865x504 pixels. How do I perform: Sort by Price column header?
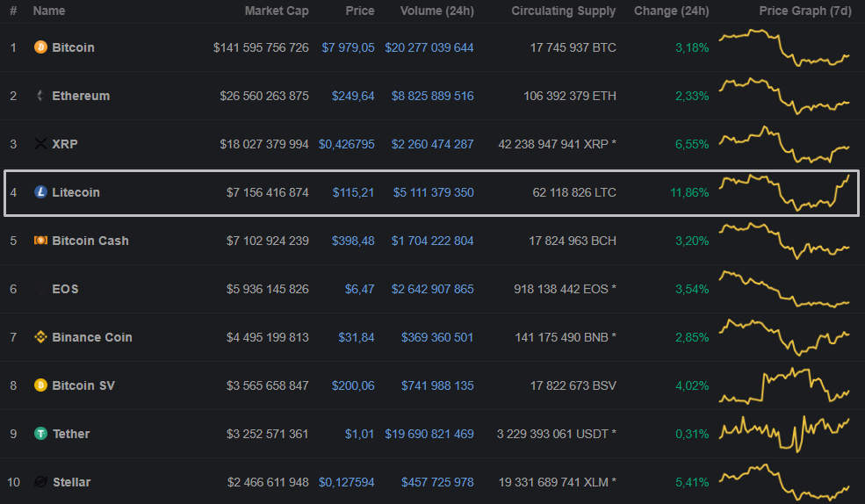(360, 11)
